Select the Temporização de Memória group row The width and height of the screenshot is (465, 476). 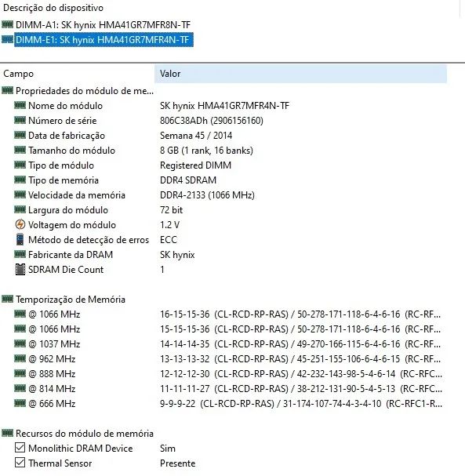[71, 300]
